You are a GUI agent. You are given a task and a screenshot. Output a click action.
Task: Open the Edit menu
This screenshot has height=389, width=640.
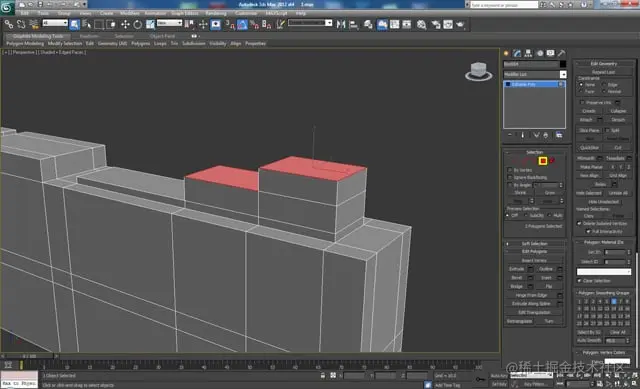[x=25, y=13]
